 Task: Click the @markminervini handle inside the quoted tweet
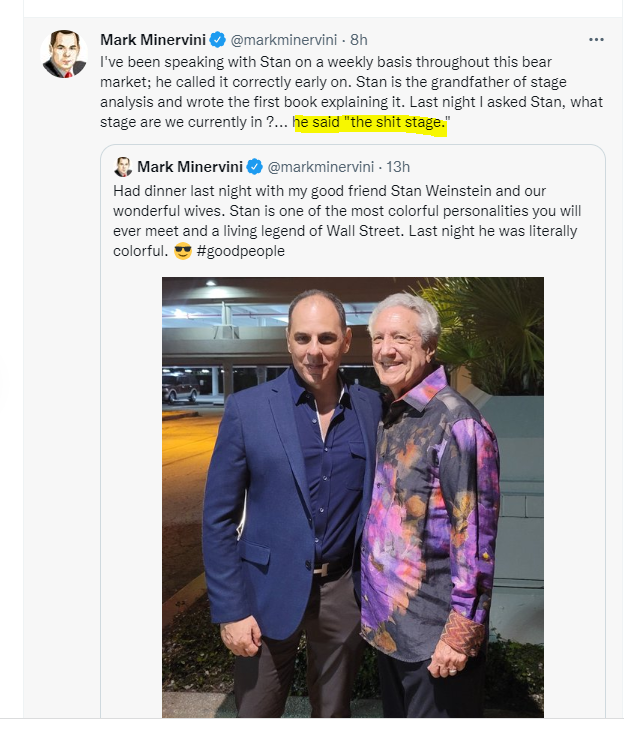click(320, 166)
